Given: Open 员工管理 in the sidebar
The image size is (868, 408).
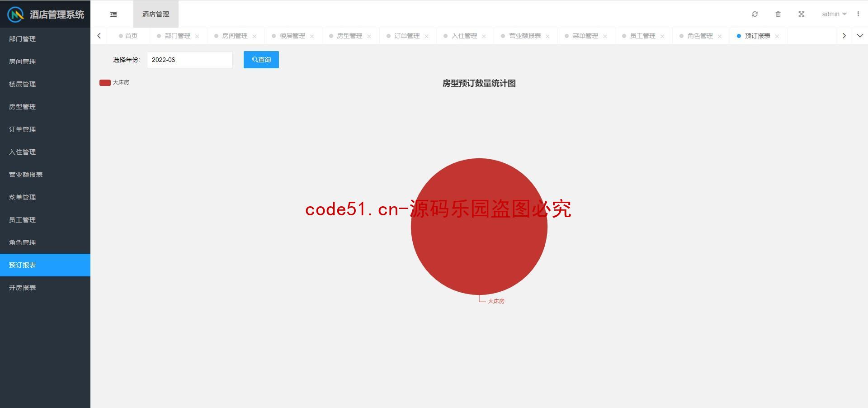Looking at the screenshot, I should [x=45, y=220].
